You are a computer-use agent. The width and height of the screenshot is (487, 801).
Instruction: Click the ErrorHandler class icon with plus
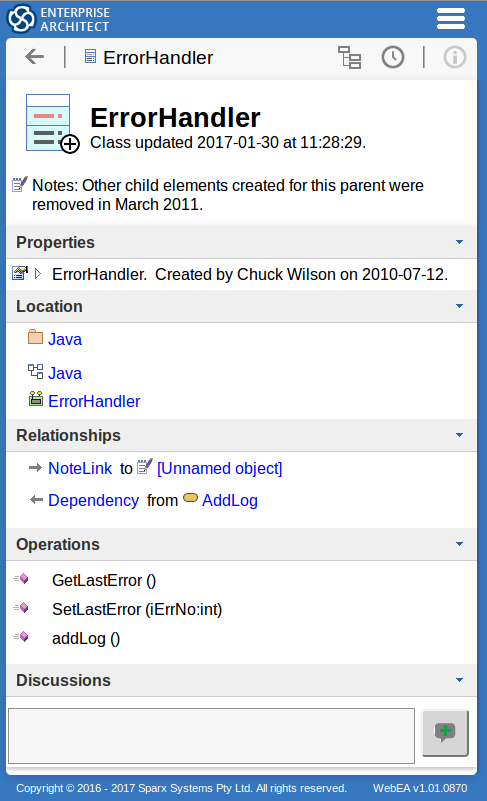52,123
